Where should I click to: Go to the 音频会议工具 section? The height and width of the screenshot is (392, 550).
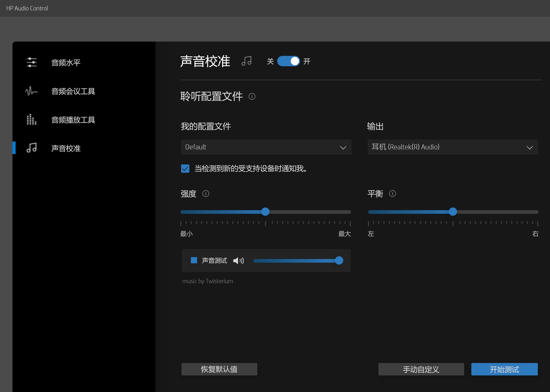point(73,91)
